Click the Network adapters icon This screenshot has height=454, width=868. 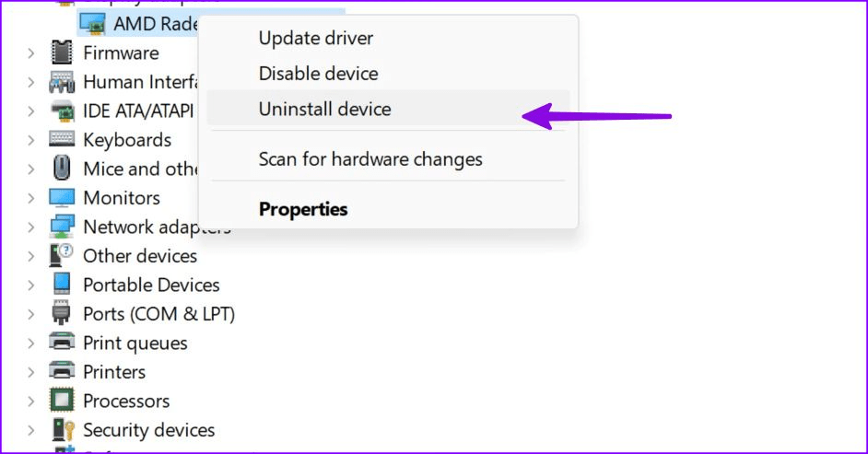(61, 227)
